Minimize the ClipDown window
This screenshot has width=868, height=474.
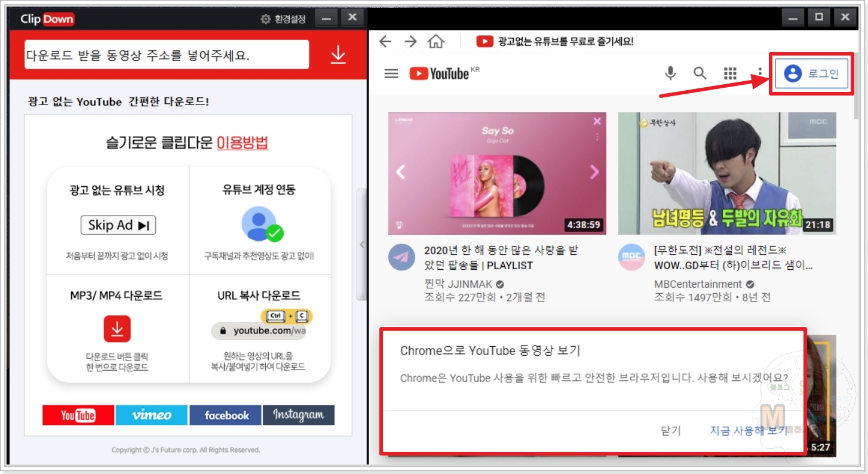point(326,19)
